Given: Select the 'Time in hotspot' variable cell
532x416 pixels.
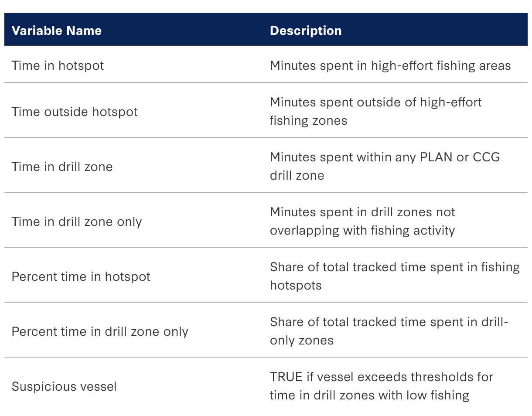Looking at the screenshot, I should (58, 65).
